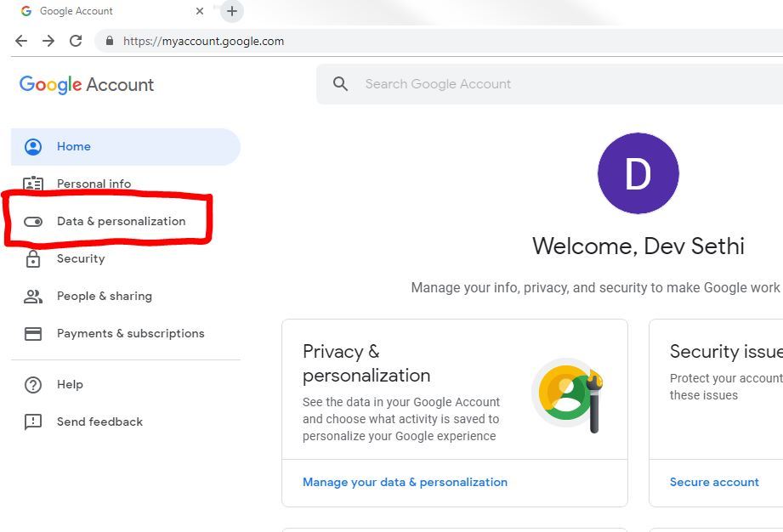Open Help from the sidebar
Screen dimensions: 783x532
[70, 384]
